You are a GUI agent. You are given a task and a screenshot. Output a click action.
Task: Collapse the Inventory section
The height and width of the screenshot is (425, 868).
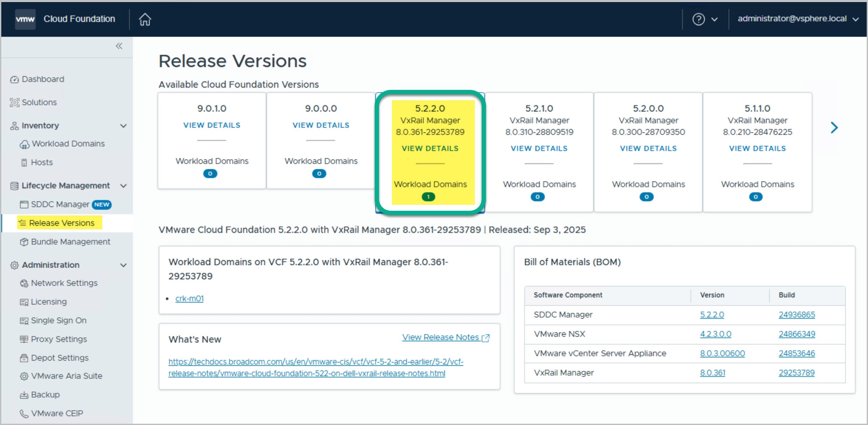[x=123, y=126]
